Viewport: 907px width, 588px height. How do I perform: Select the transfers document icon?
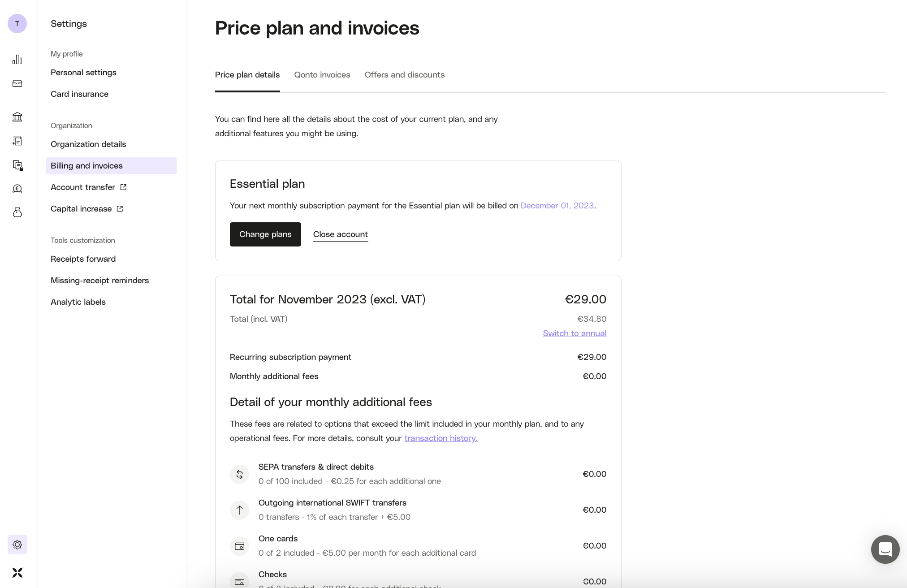(x=17, y=140)
